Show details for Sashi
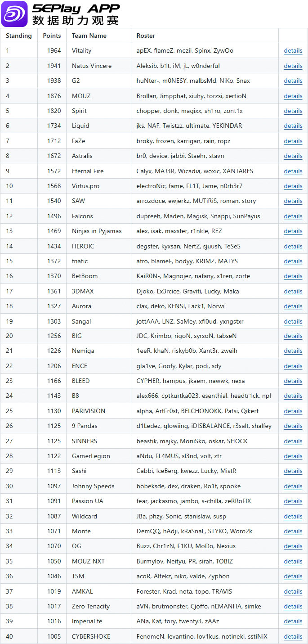 [x=293, y=471]
